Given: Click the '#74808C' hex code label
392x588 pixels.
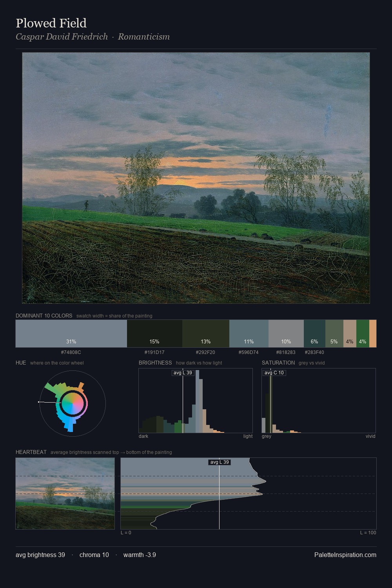Looking at the screenshot, I should coord(71,352).
